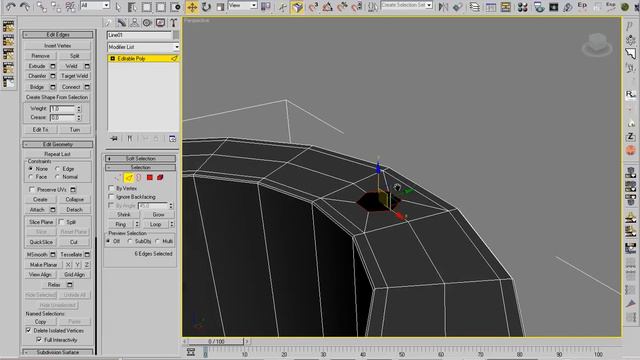Click the Redo arrow in main toolbar
Screen dimensions: 640x360
click(x=24, y=7)
